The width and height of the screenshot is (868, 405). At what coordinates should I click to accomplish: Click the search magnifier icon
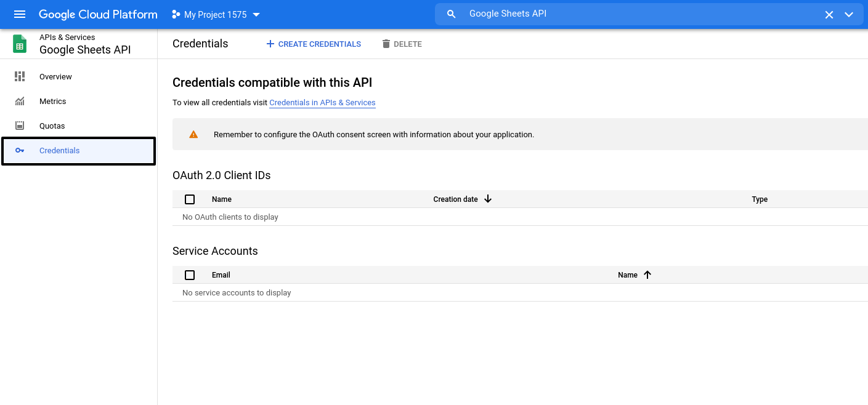click(x=452, y=14)
